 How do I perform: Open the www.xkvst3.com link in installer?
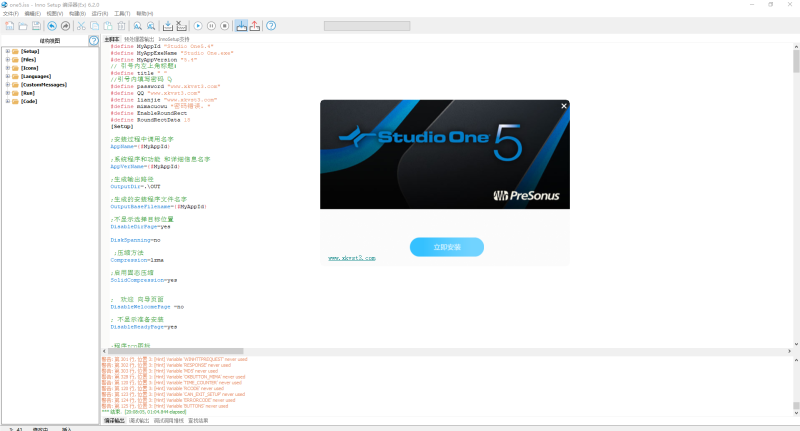tap(352, 258)
